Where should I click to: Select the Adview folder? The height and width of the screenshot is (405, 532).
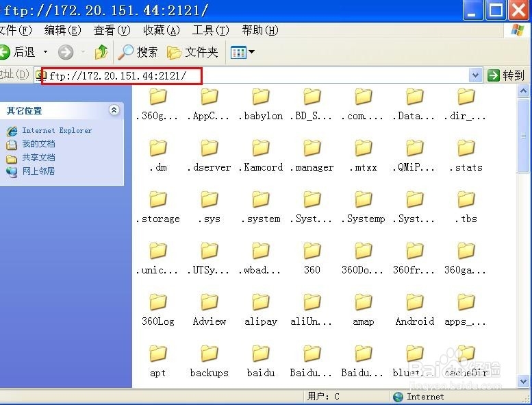[x=209, y=310]
